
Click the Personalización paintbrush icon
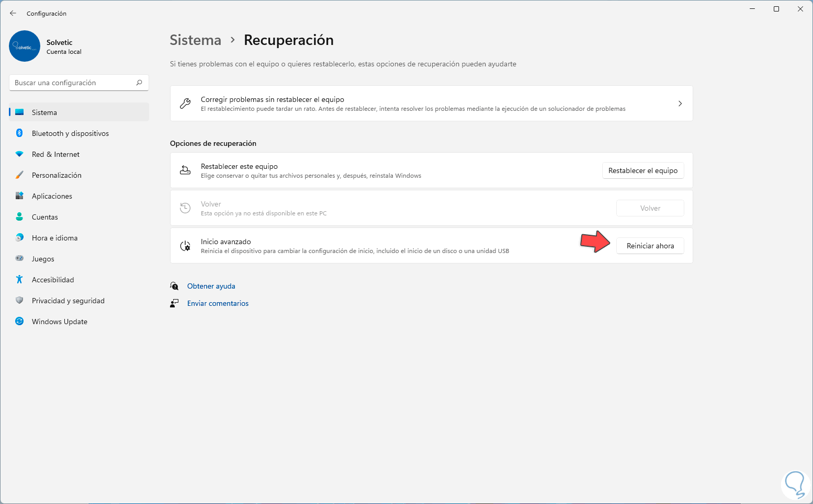tap(19, 175)
